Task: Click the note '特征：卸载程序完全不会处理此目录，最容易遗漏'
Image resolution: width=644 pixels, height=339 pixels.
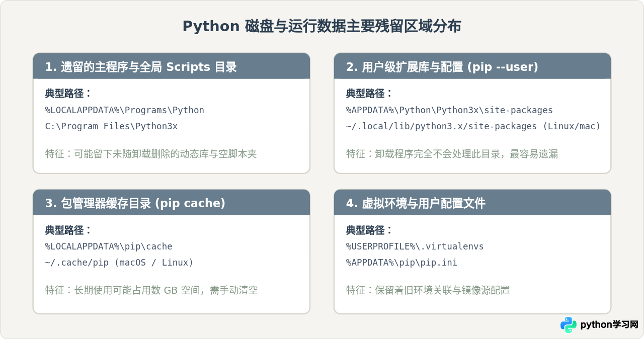Action: [452, 154]
